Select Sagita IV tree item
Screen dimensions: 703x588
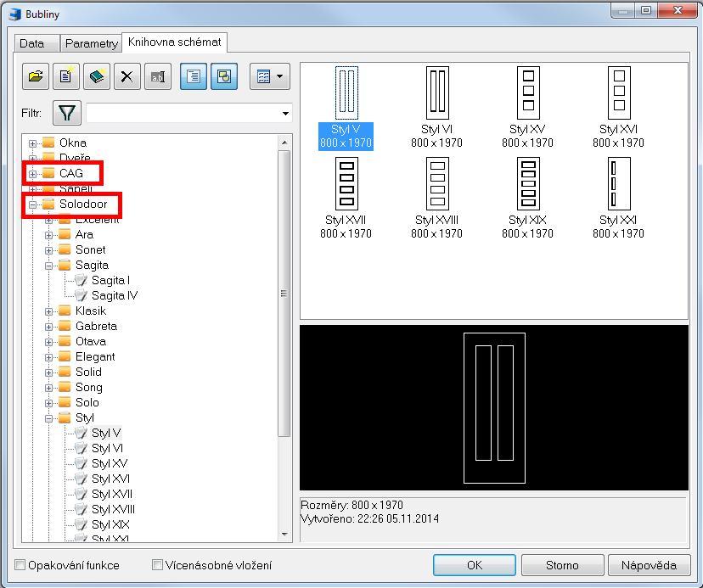[x=115, y=296]
